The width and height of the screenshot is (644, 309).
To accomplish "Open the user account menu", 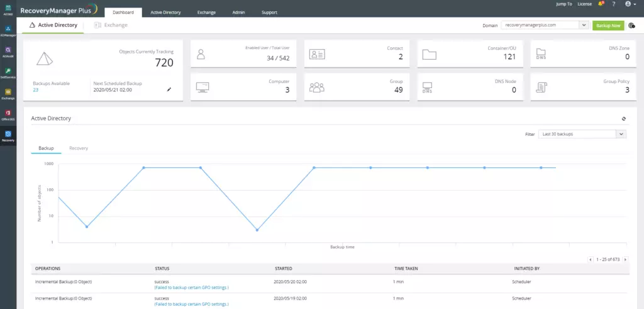I will [x=630, y=4].
